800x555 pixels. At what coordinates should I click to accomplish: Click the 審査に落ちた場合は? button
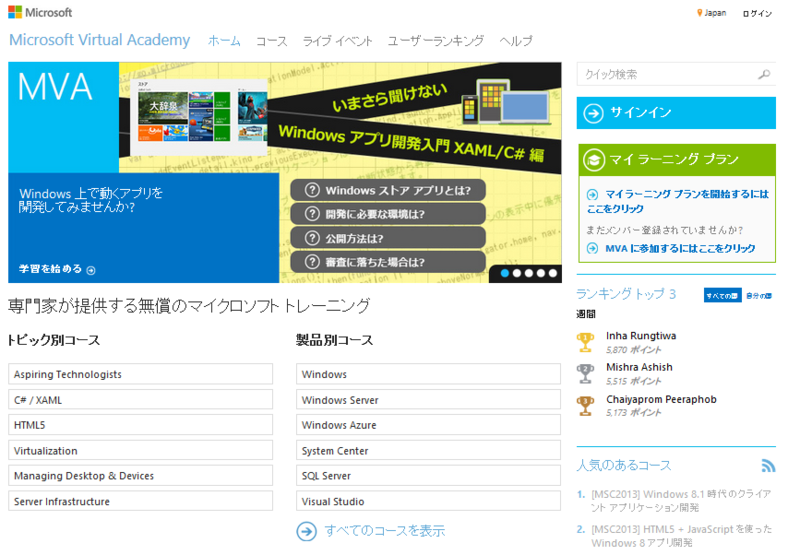pyautogui.click(x=388, y=262)
